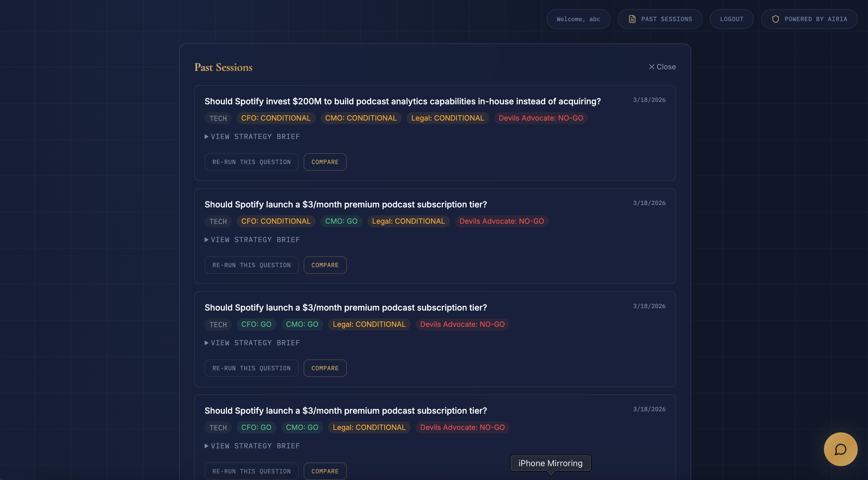Click Devils Advocate: NO-GO tag on first session

[541, 118]
